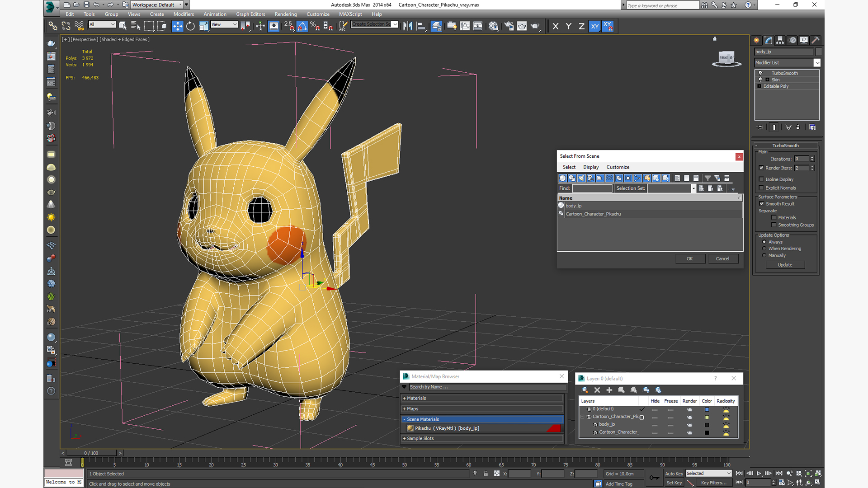Open the Graph Editors menu
Image resolution: width=868 pixels, height=488 pixels.
click(250, 14)
